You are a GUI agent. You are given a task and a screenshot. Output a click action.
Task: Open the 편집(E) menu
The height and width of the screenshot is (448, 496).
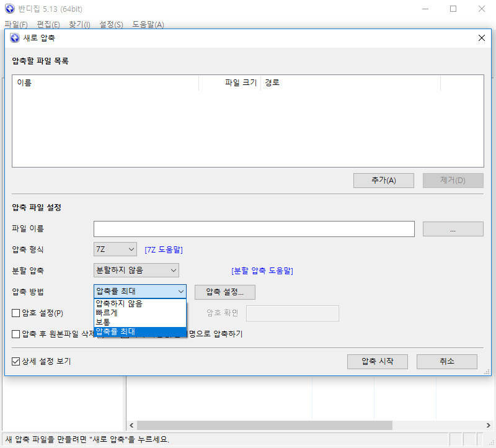point(48,24)
